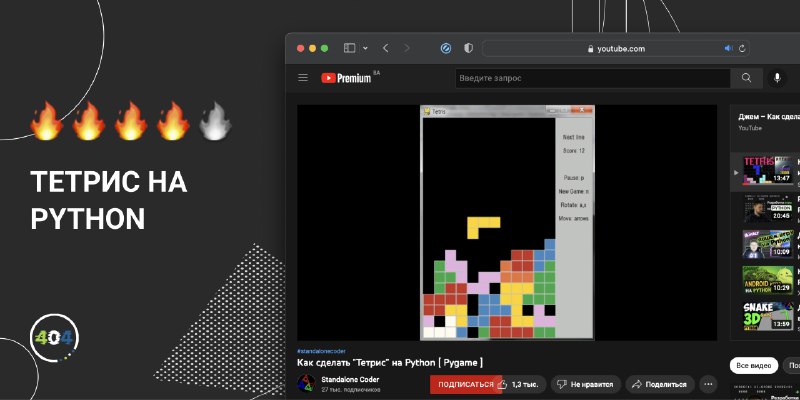Click the Поделиться share button

pyautogui.click(x=660, y=384)
